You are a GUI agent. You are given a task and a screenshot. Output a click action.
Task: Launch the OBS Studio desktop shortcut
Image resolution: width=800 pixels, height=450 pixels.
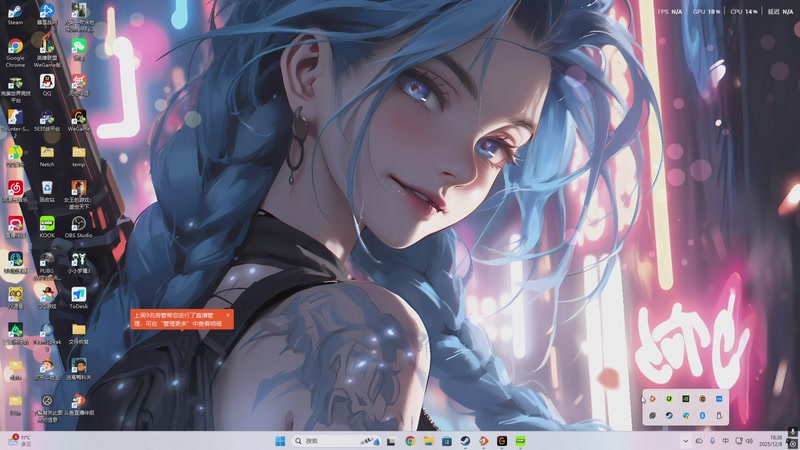point(79,227)
